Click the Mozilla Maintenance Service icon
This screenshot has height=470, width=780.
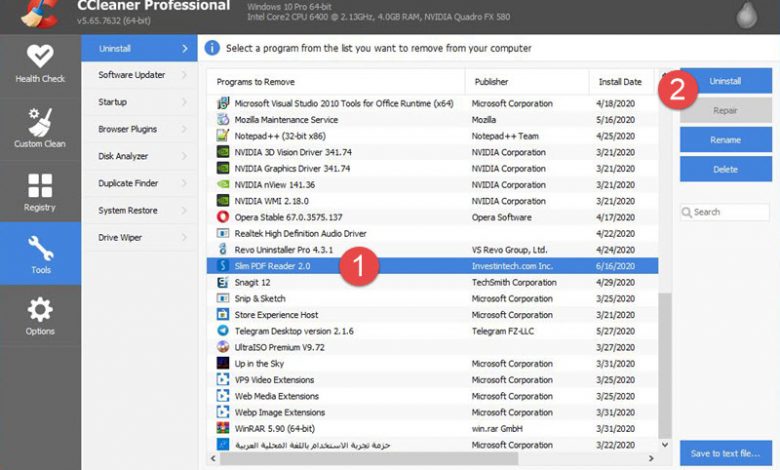(223, 119)
